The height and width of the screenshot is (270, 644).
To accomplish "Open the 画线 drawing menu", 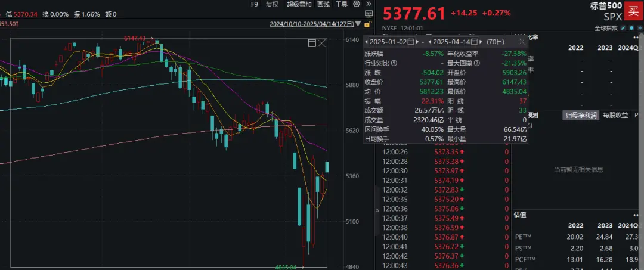I will coord(324,4).
